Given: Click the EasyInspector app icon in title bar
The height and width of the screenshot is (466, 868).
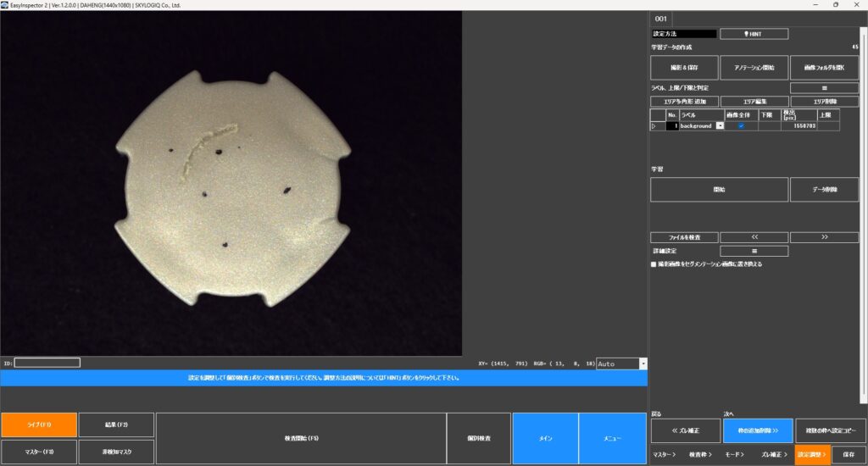Looking at the screenshot, I should (x=5, y=4).
